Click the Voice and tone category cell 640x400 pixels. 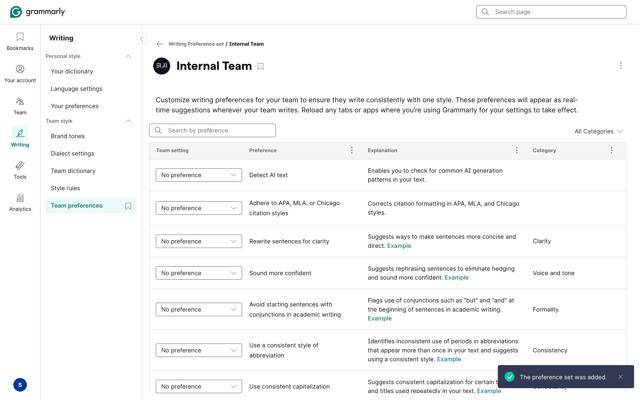pyautogui.click(x=553, y=273)
